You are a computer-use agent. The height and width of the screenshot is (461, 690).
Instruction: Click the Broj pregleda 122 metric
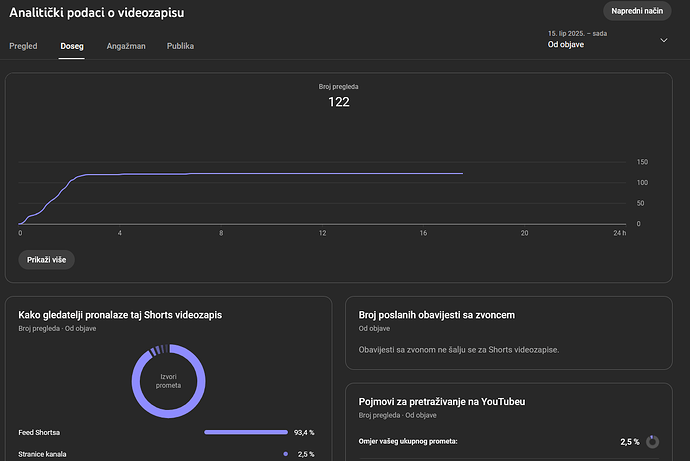coord(338,96)
